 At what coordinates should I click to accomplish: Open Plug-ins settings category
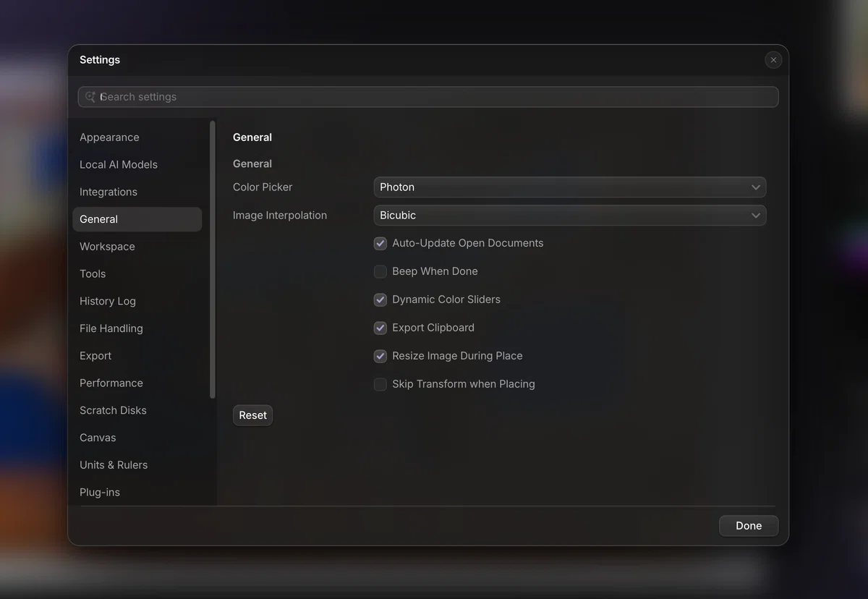(137, 493)
